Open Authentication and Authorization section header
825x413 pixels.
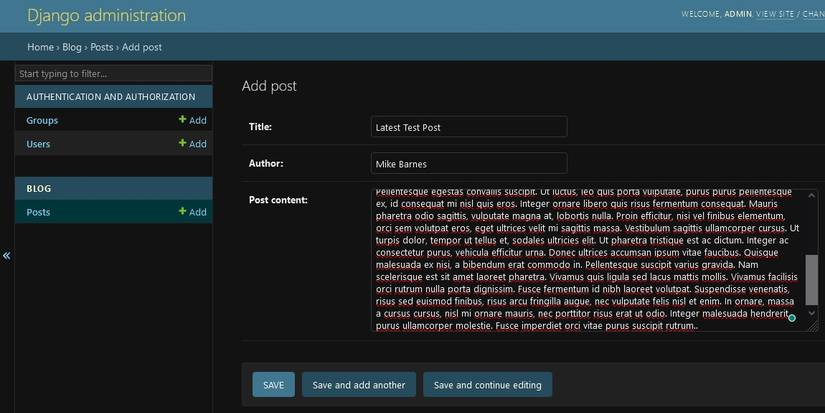tap(110, 97)
